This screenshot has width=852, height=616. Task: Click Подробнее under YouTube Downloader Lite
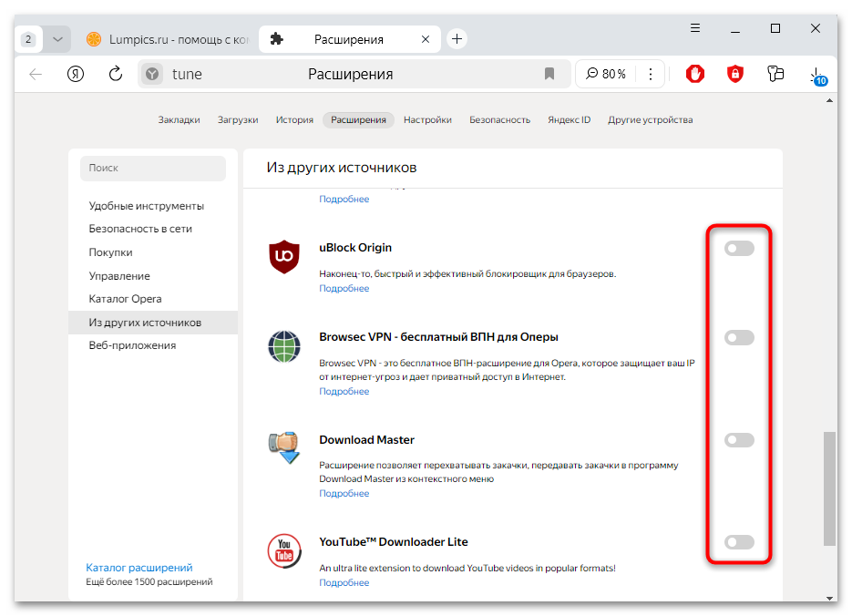(344, 582)
